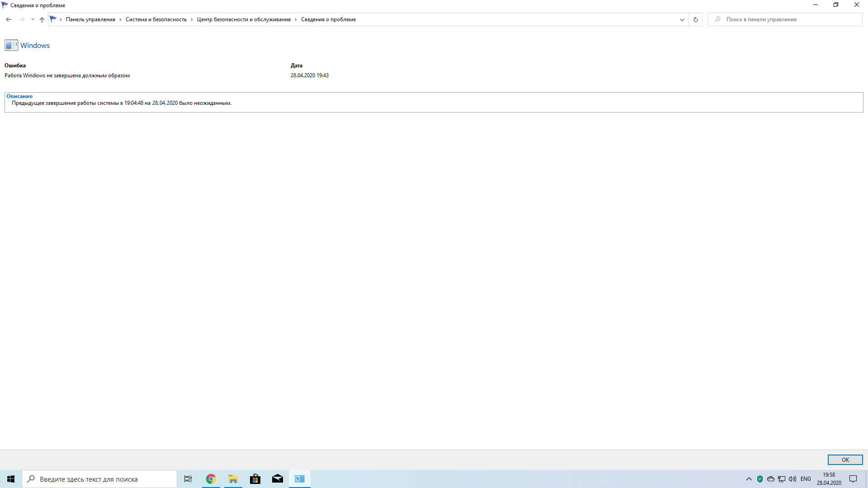Open Панель управления breadcrumb

pyautogui.click(x=90, y=19)
